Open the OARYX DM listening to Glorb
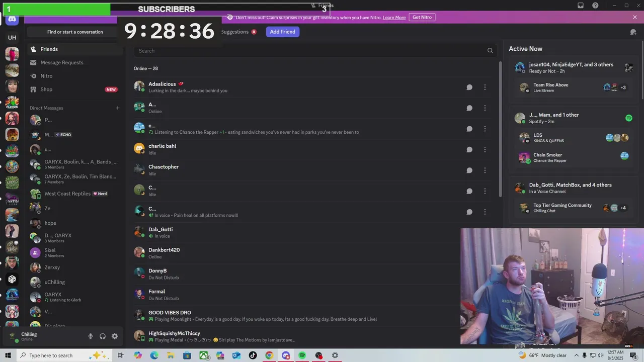 (75, 297)
